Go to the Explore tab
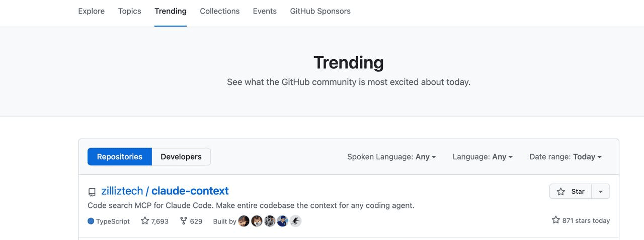The height and width of the screenshot is (240, 644). [92, 11]
